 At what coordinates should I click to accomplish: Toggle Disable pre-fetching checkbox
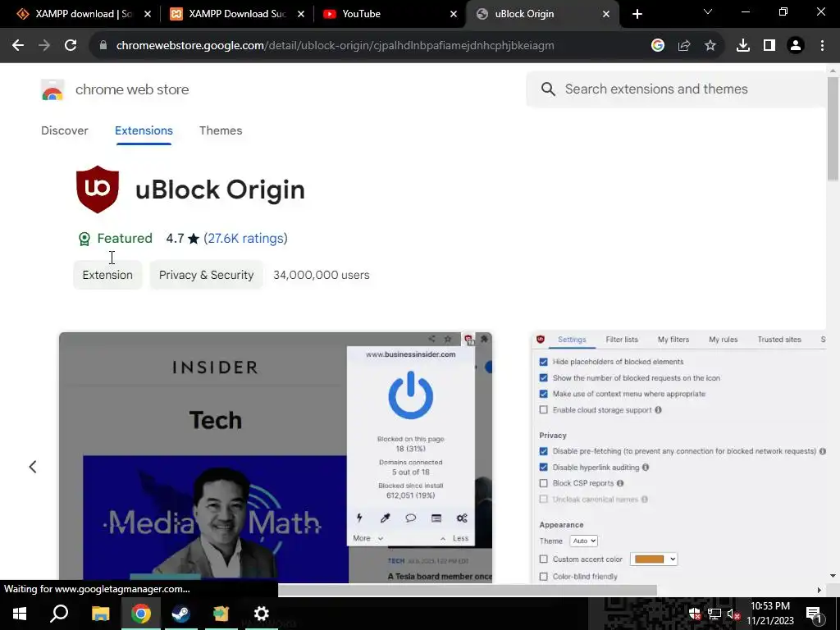(x=543, y=451)
